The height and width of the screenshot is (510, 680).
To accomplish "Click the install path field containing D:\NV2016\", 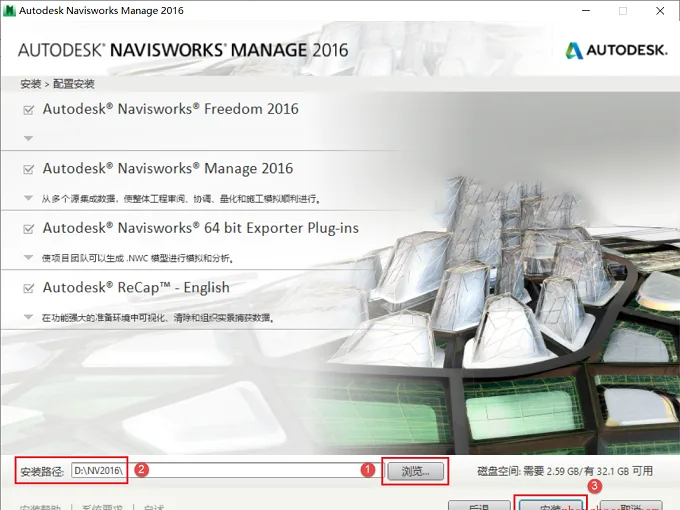I will [x=228, y=471].
